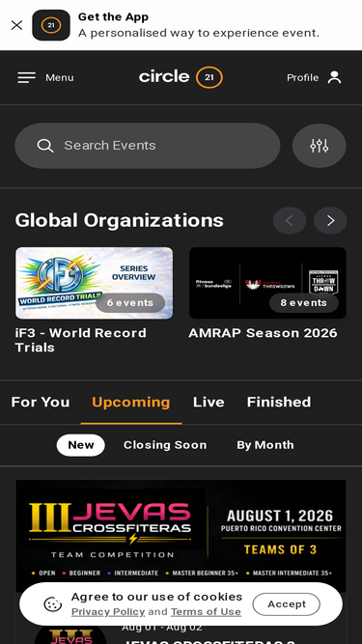
Task: Select the By Month filter
Action: (265, 445)
